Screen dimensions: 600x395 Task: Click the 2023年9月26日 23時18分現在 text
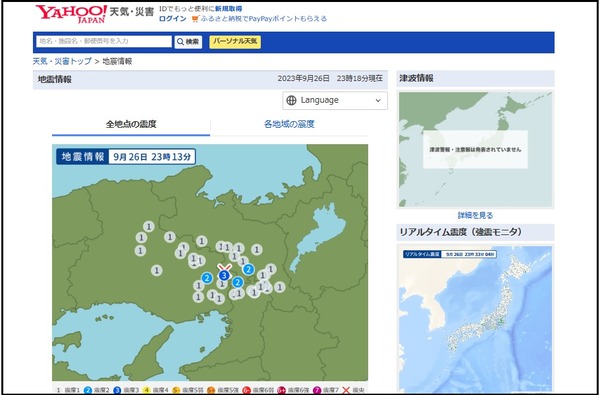[330, 78]
